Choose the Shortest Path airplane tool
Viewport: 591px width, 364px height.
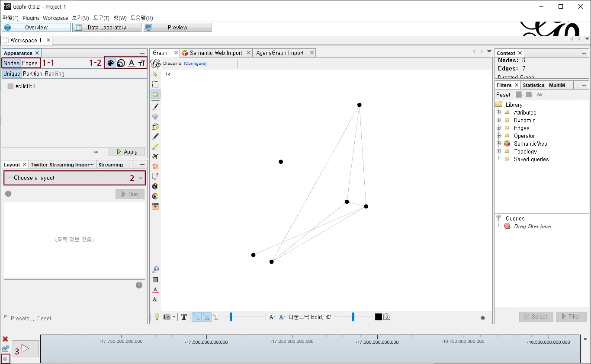[155, 156]
